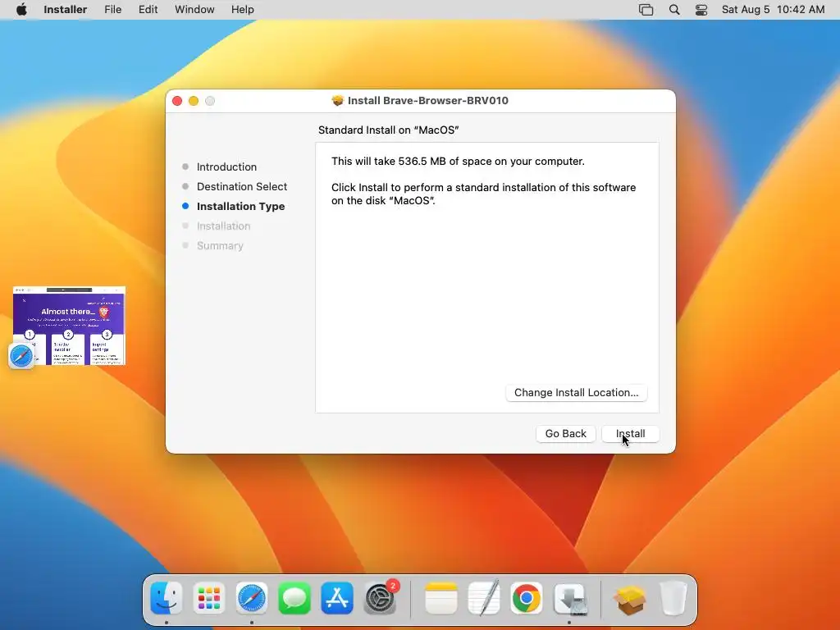
Task: Click the Installation Type step
Action: click(x=240, y=206)
